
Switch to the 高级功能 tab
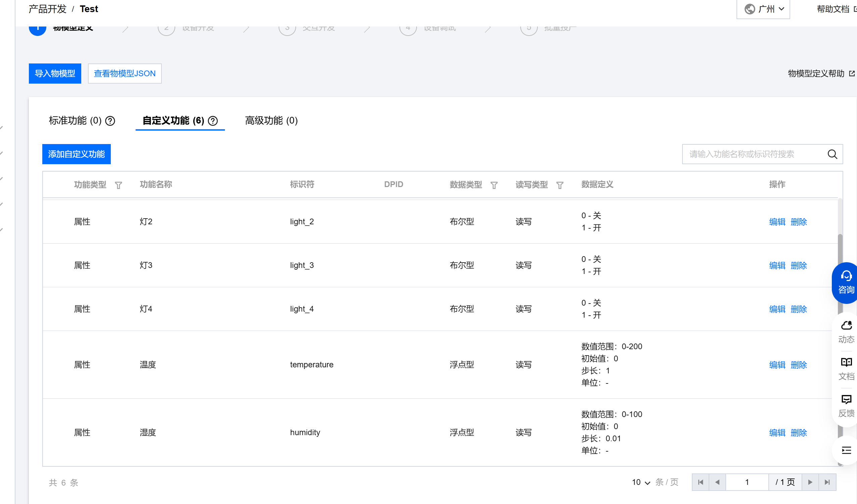(x=271, y=121)
